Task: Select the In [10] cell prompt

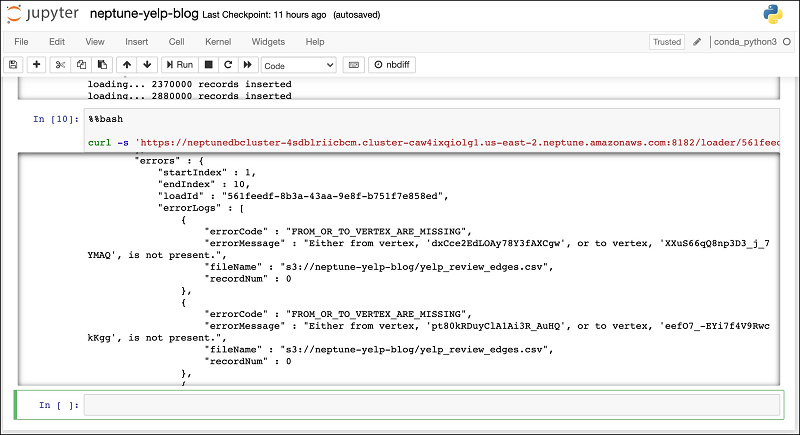Action: coord(56,119)
